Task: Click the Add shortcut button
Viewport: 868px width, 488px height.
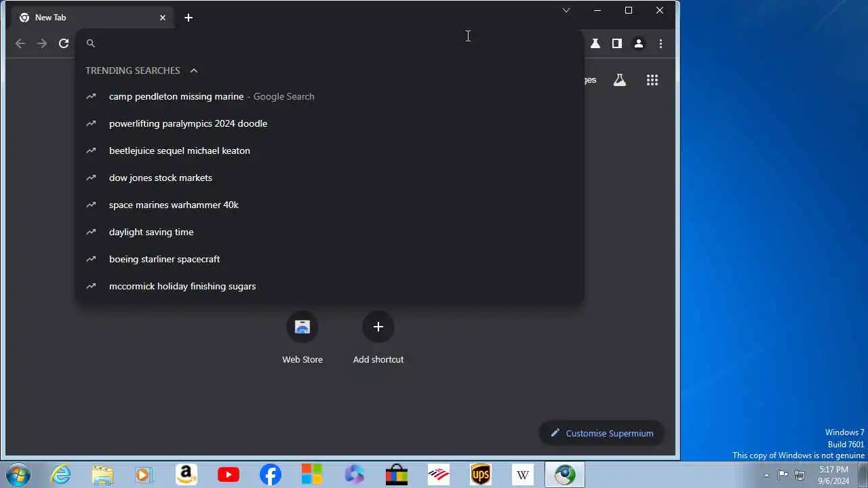Action: pyautogui.click(x=378, y=338)
